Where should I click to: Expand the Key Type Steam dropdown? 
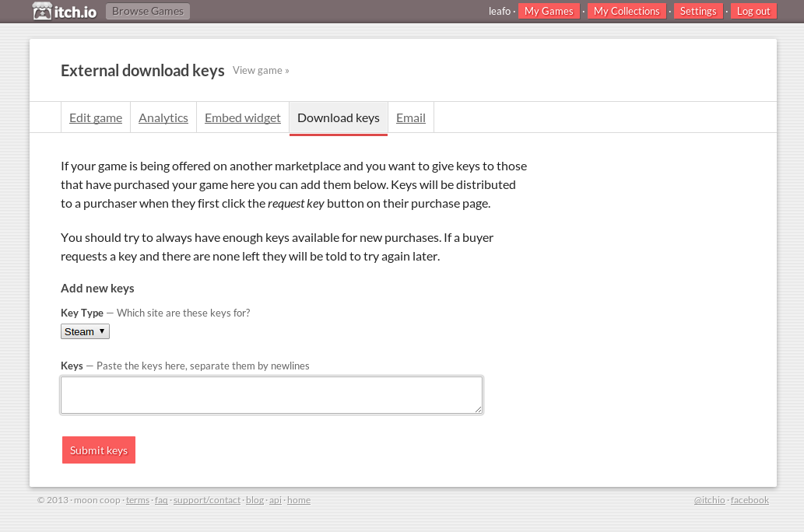pyautogui.click(x=85, y=331)
